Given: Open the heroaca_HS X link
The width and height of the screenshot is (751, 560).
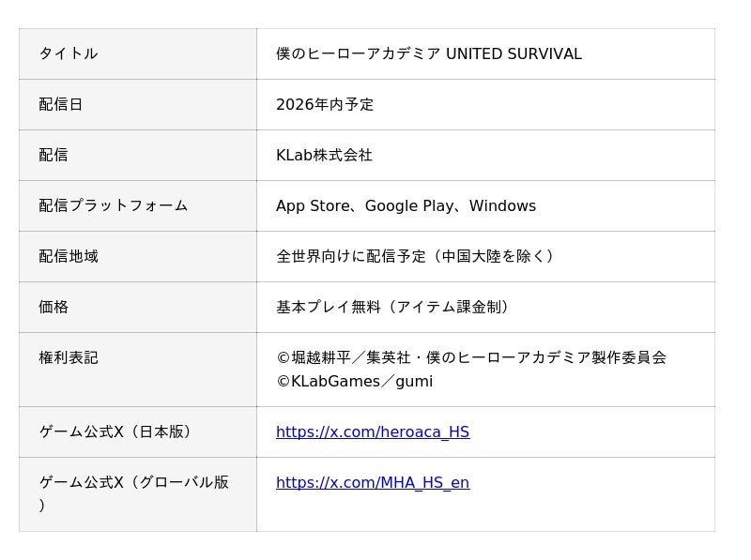Looking at the screenshot, I should point(373,432).
